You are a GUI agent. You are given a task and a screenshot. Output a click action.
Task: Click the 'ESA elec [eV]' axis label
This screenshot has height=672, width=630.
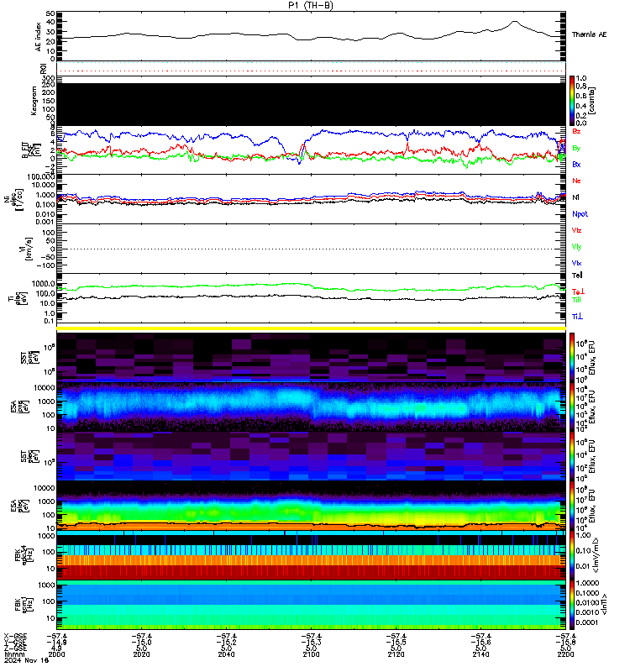[x=19, y=506]
